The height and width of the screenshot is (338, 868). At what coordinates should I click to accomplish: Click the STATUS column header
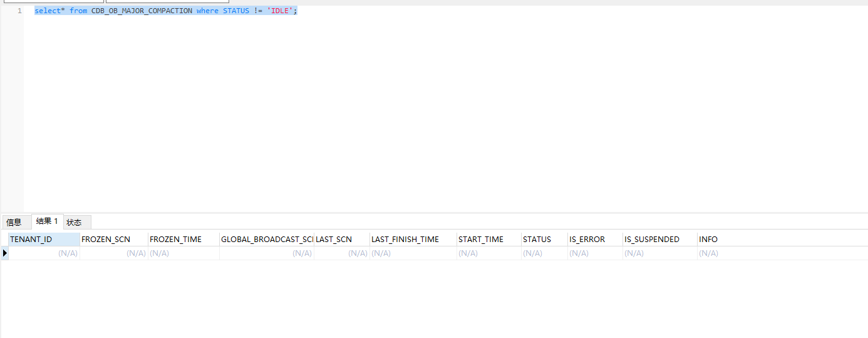point(545,239)
